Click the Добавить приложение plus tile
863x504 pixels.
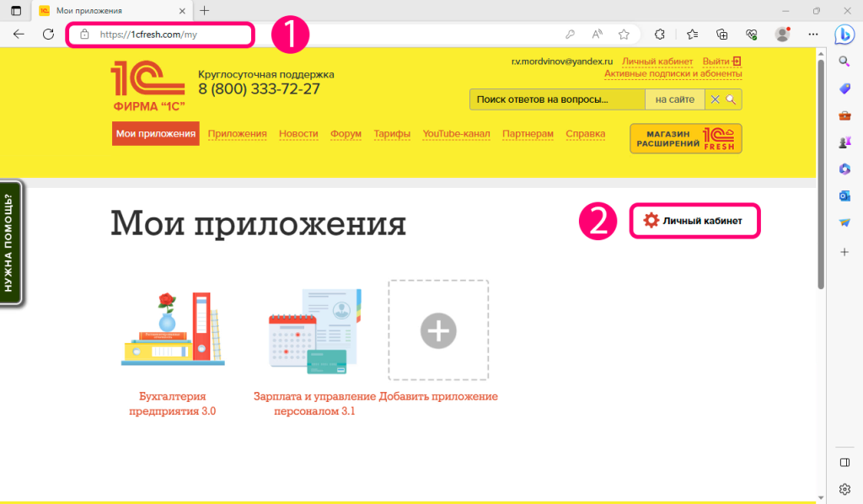(438, 330)
